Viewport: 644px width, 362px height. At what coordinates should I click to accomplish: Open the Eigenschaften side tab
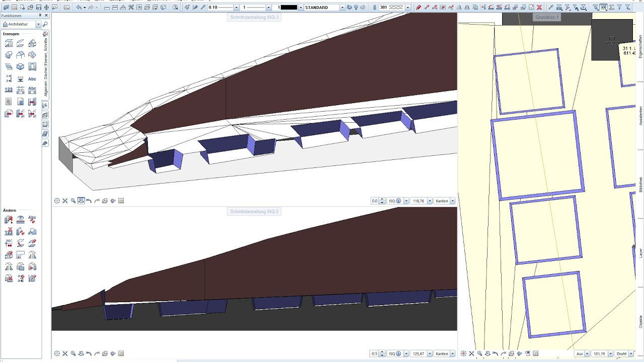640,48
